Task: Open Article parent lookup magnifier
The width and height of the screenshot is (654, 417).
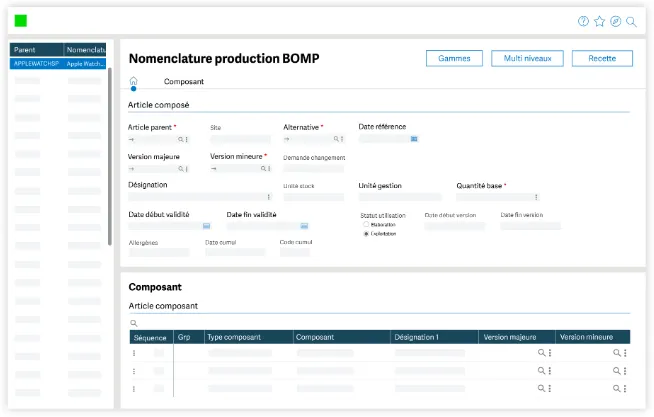Action: (181, 139)
